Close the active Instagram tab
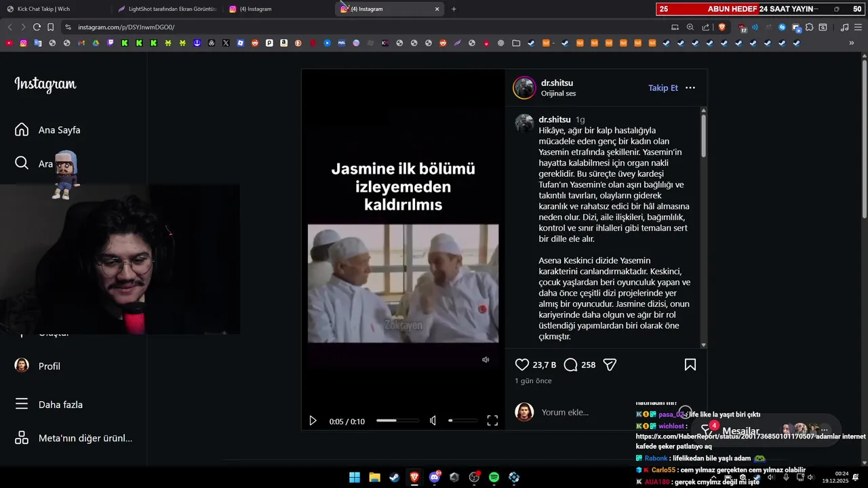868x488 pixels. pos(437,9)
